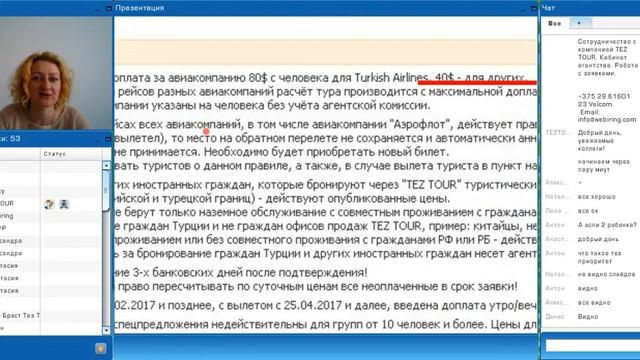The height and width of the screenshot is (360, 640).
Task: Click the participants list scroll up arrow
Action: [106, 165]
